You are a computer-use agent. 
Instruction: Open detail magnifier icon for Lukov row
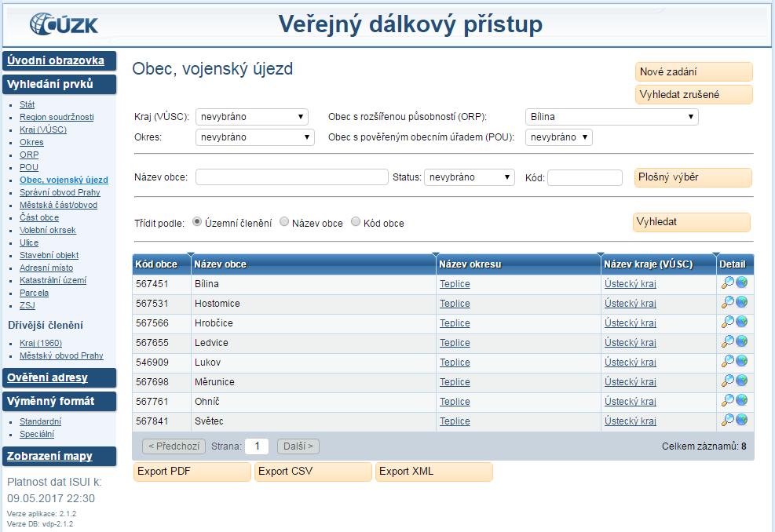[728, 362]
